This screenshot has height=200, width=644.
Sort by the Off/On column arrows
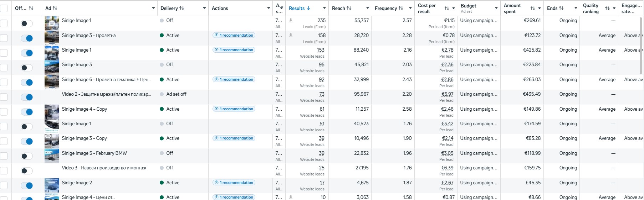coord(31,8)
